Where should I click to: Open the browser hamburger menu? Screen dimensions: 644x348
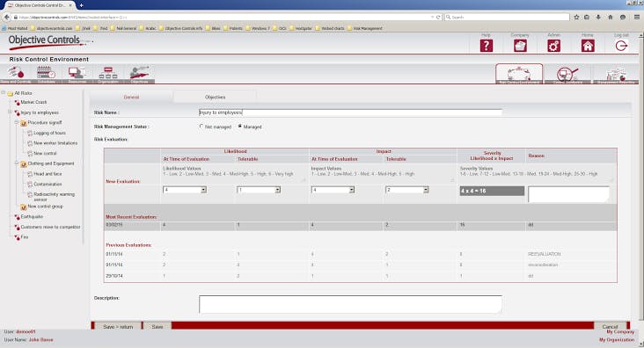tap(637, 18)
